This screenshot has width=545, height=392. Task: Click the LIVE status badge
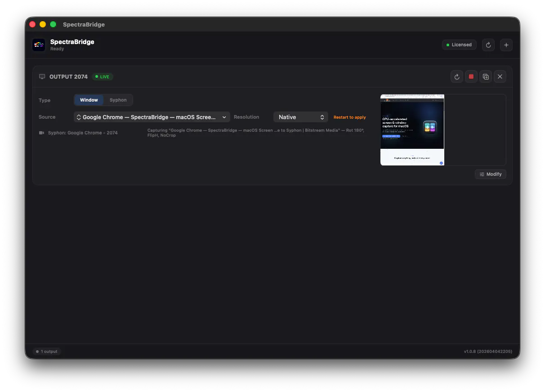(103, 77)
